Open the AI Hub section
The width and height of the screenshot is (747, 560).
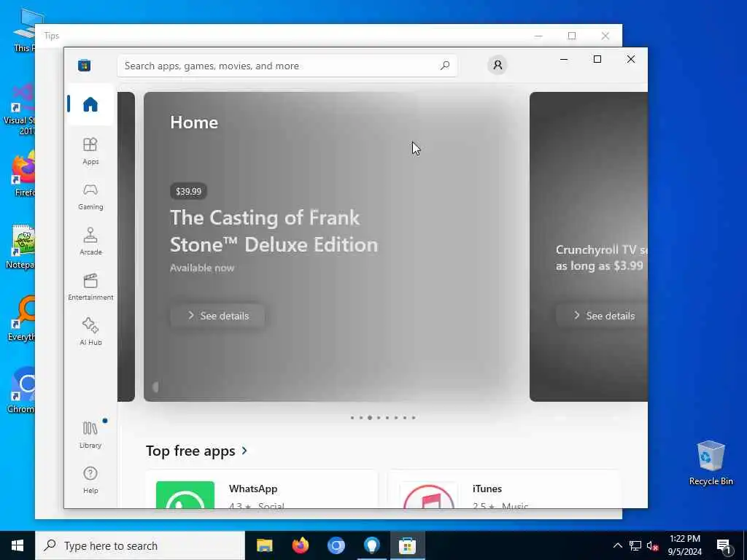pos(90,332)
